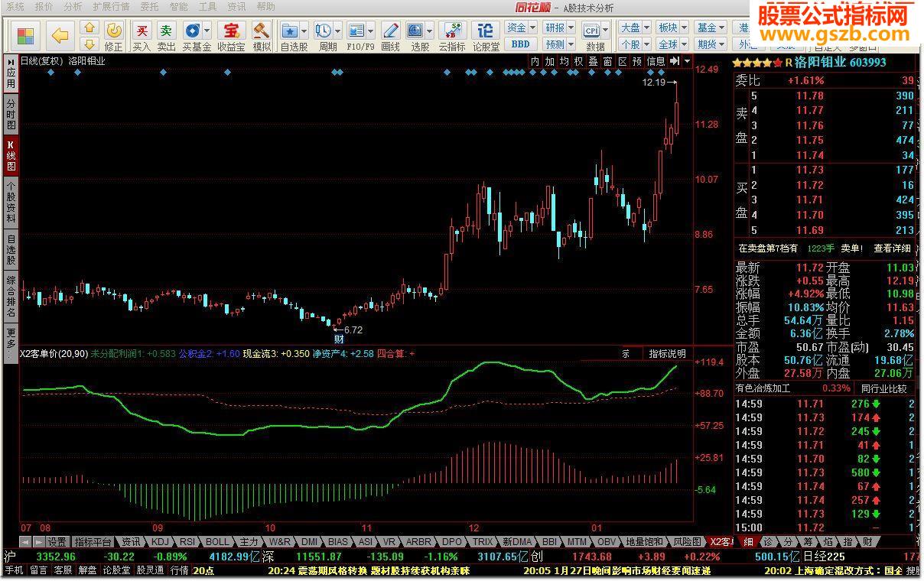Select the OBV indicator tab

tap(606, 542)
